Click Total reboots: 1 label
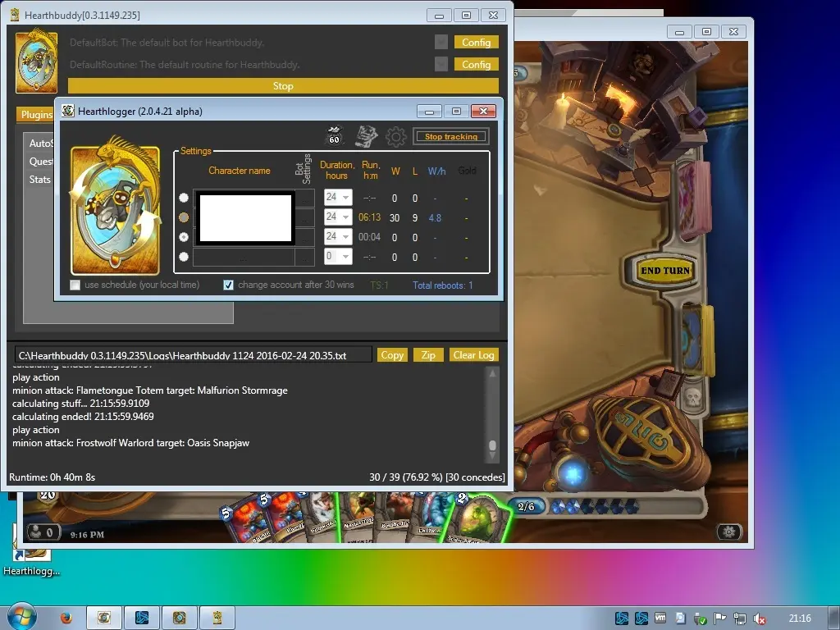Image resolution: width=840 pixels, height=630 pixels. pos(442,285)
